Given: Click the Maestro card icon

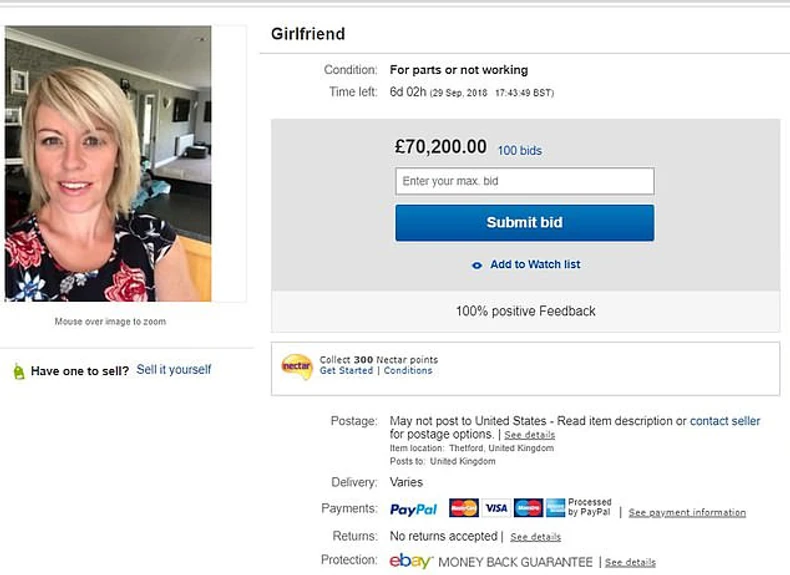Looking at the screenshot, I should [528, 508].
